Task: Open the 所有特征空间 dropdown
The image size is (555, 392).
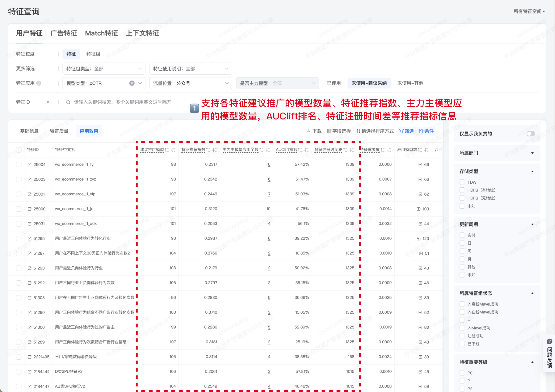Action: [529, 11]
